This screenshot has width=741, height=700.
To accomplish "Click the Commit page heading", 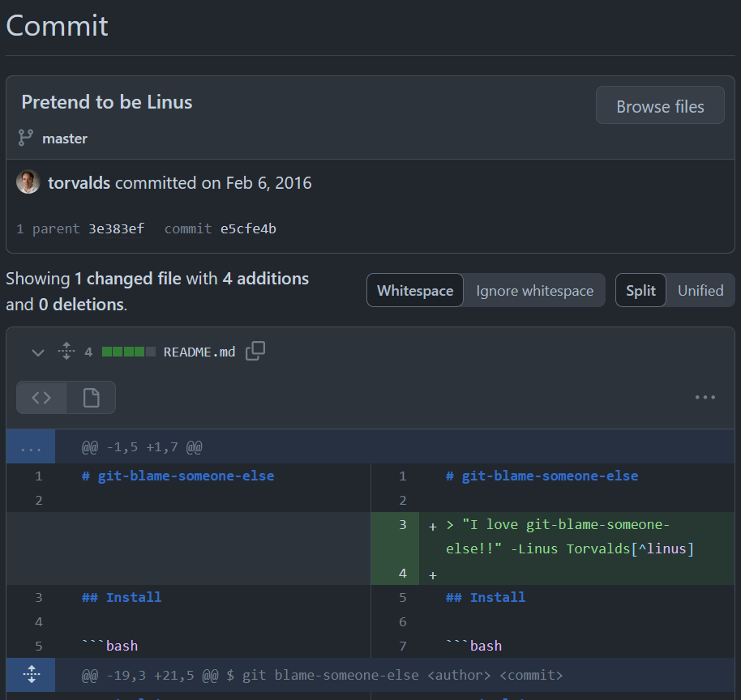I will coord(58,25).
